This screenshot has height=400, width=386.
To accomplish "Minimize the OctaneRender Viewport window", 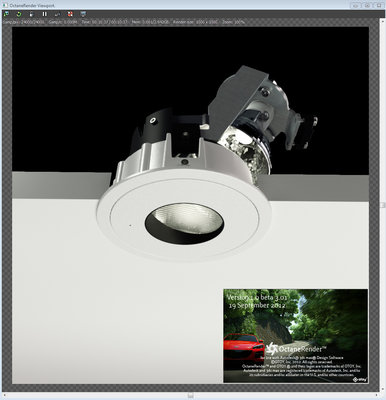I will coord(356,5).
